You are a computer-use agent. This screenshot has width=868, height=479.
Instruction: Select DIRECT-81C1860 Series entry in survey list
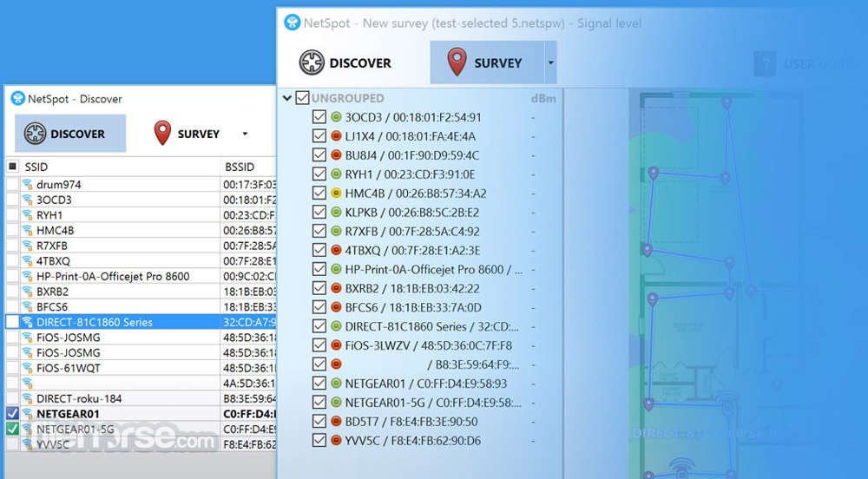pos(431,326)
